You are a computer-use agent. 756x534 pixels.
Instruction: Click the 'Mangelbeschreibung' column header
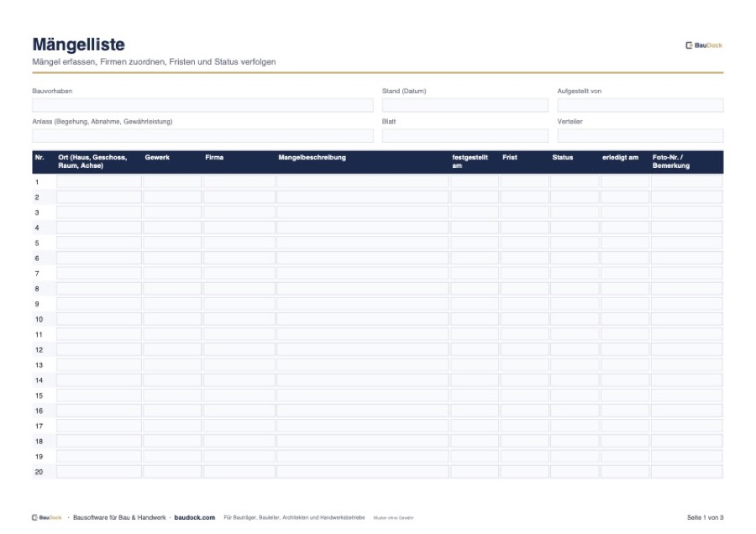pyautogui.click(x=312, y=158)
